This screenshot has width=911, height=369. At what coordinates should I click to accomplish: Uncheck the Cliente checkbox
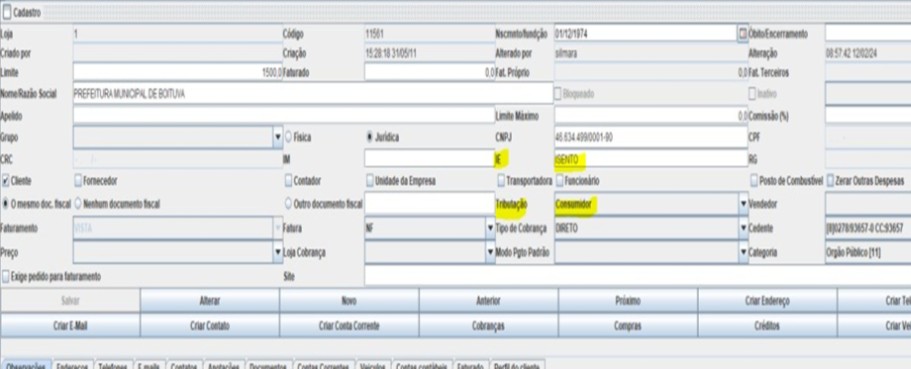[x=6, y=181]
